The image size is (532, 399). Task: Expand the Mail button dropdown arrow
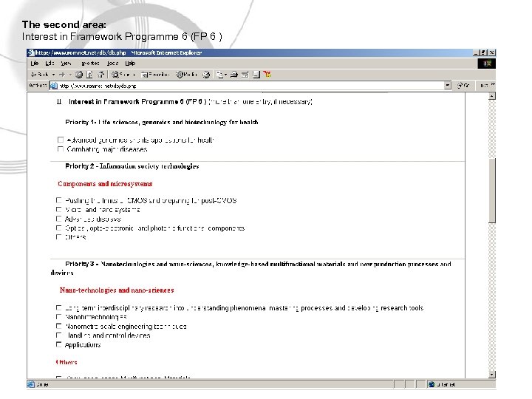pos(225,75)
